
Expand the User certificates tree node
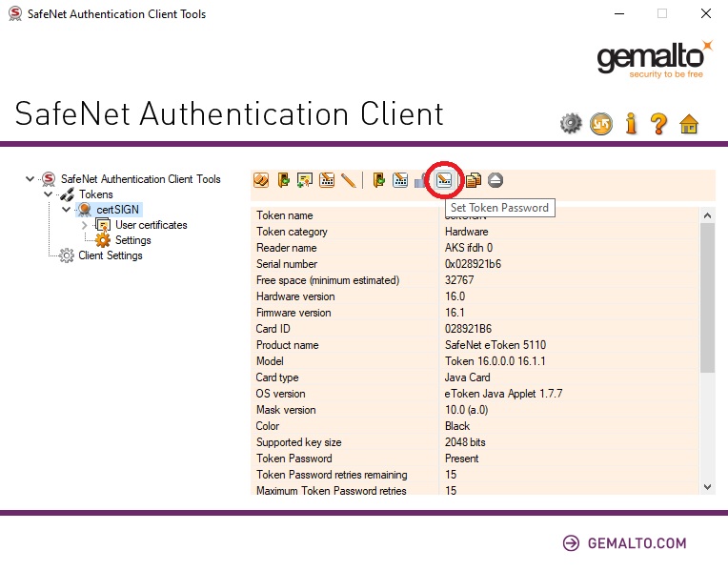pyautogui.click(x=84, y=225)
